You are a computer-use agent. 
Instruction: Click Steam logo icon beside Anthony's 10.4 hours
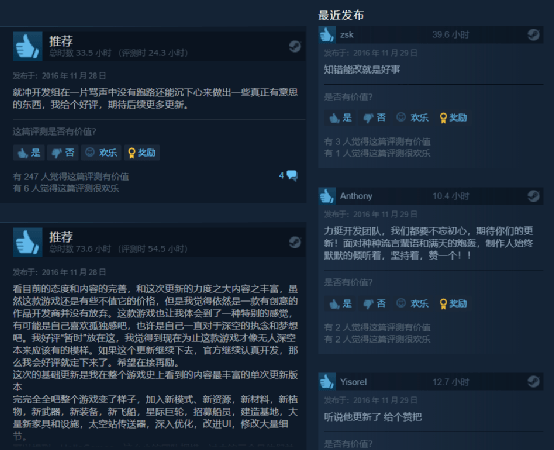(534, 196)
